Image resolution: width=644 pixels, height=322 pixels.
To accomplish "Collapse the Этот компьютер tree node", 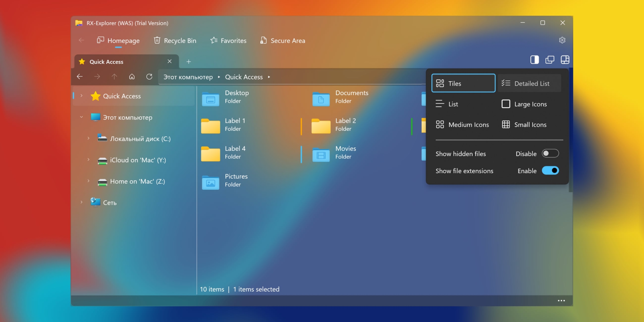I will [x=82, y=117].
